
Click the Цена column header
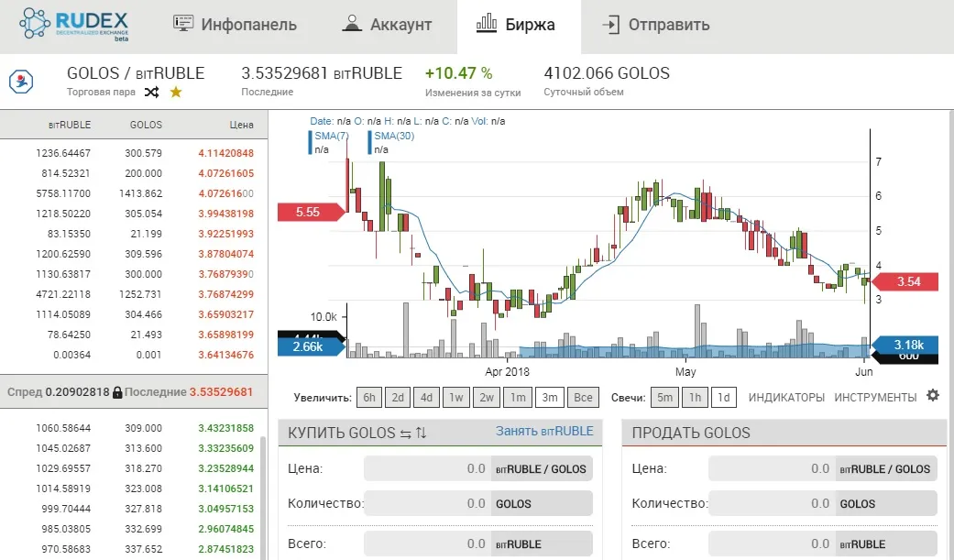[242, 125]
